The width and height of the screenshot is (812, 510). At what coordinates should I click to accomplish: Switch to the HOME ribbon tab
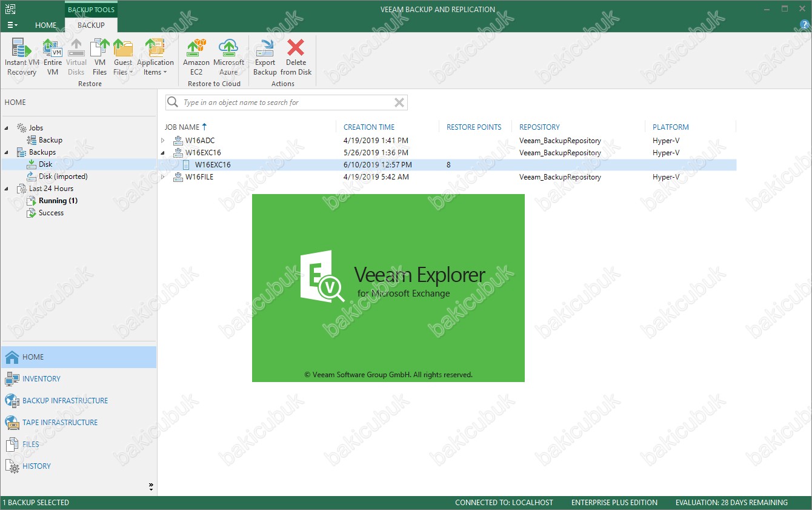point(45,25)
